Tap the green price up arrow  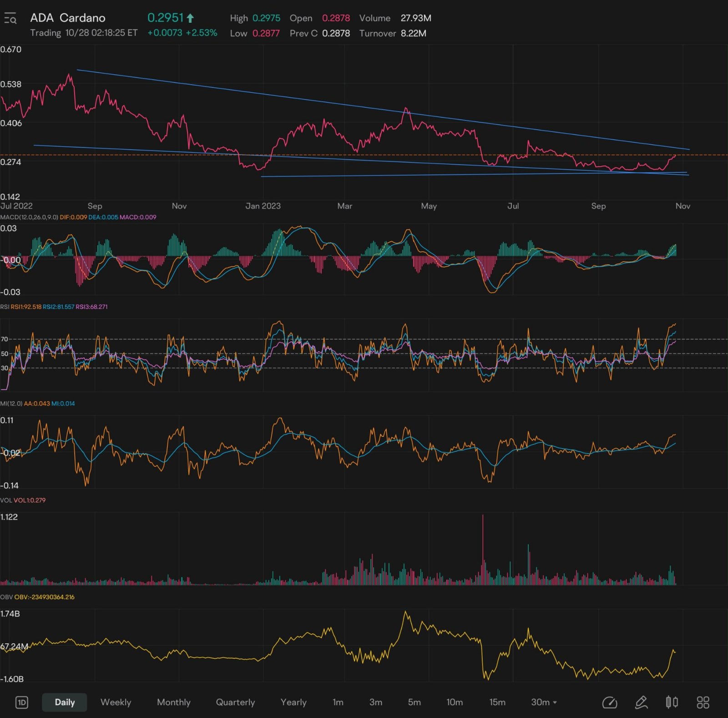190,18
